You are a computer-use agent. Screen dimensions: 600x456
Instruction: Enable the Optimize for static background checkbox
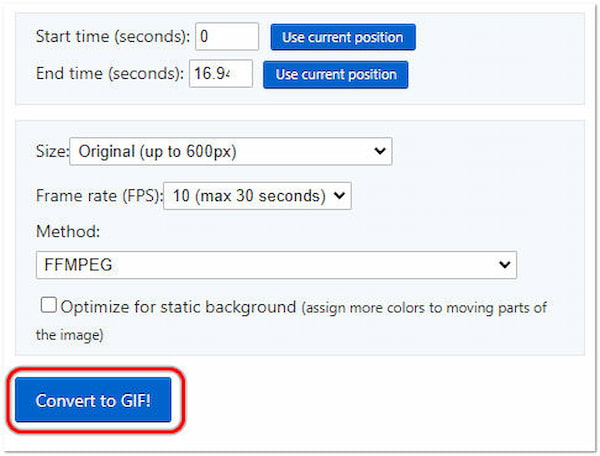click(48, 306)
